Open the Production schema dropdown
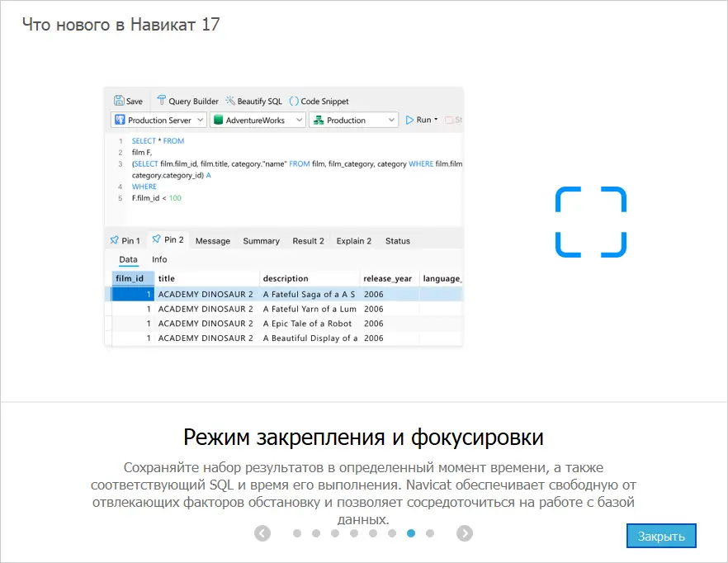 point(354,120)
